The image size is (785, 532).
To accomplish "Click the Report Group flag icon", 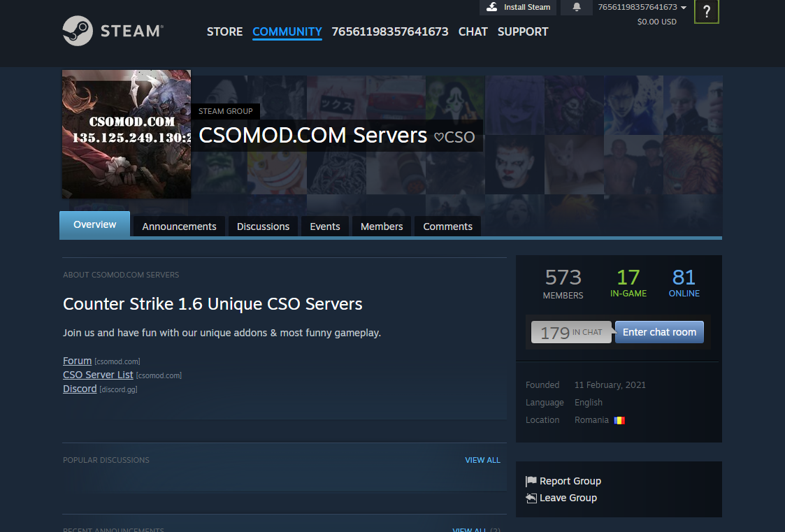I will click(x=531, y=481).
